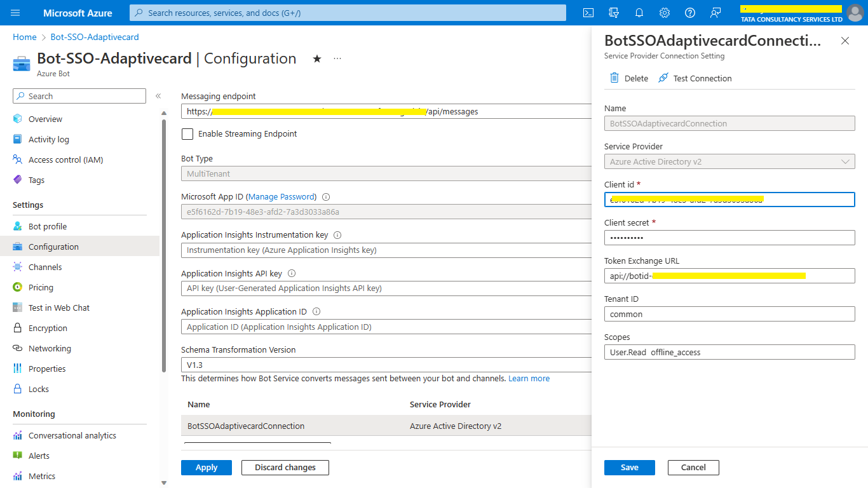Open the Service Provider dropdown
This screenshot has width=868, height=488.
click(729, 161)
